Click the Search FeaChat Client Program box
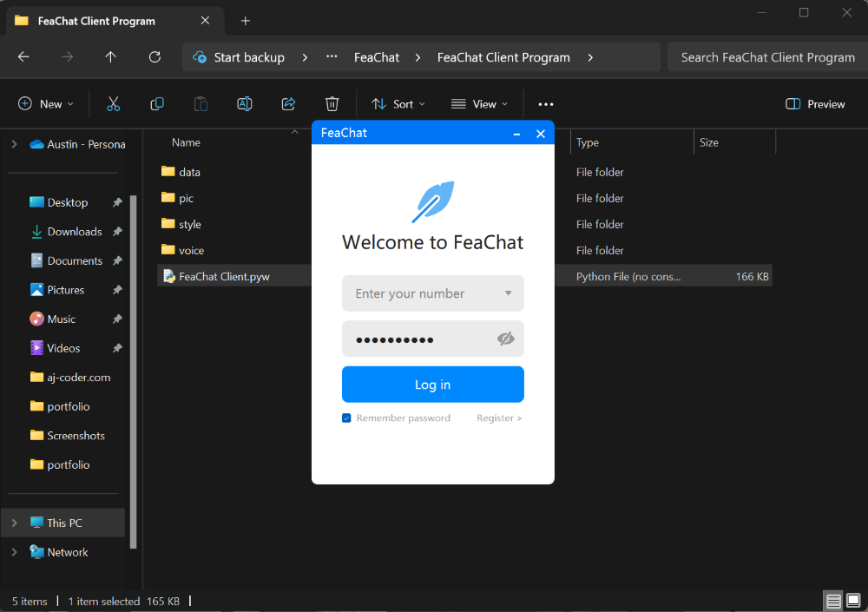 [767, 57]
